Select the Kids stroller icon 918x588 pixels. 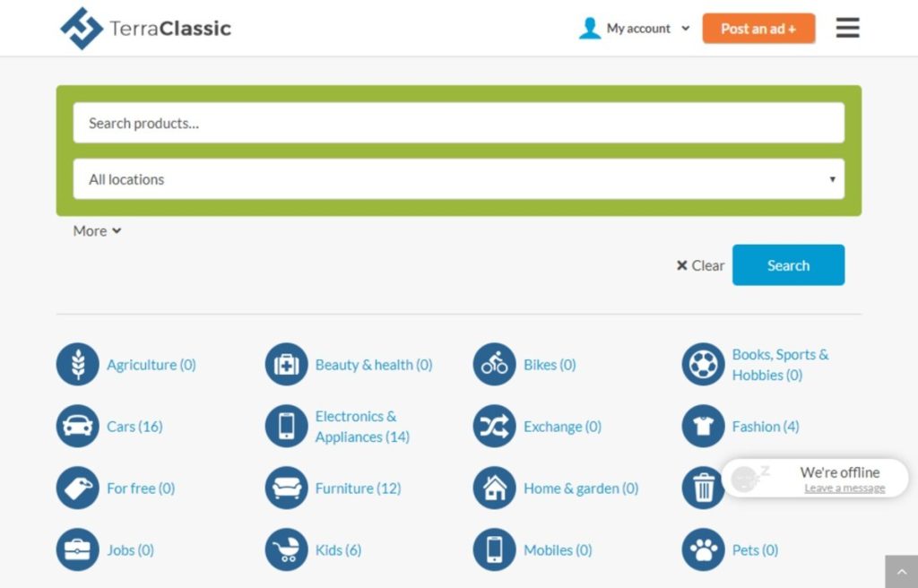point(286,549)
